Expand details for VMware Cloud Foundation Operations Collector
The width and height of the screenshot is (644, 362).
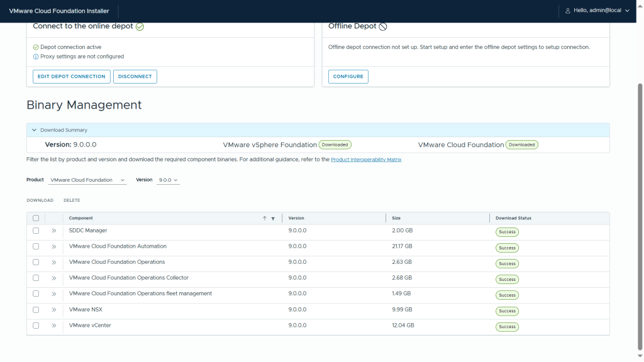coord(54,278)
